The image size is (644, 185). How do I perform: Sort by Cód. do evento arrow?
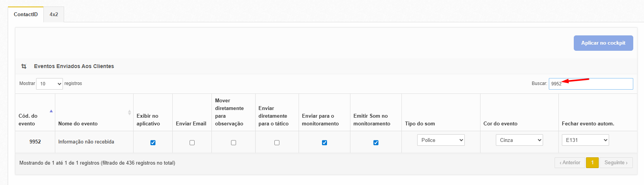point(51,111)
